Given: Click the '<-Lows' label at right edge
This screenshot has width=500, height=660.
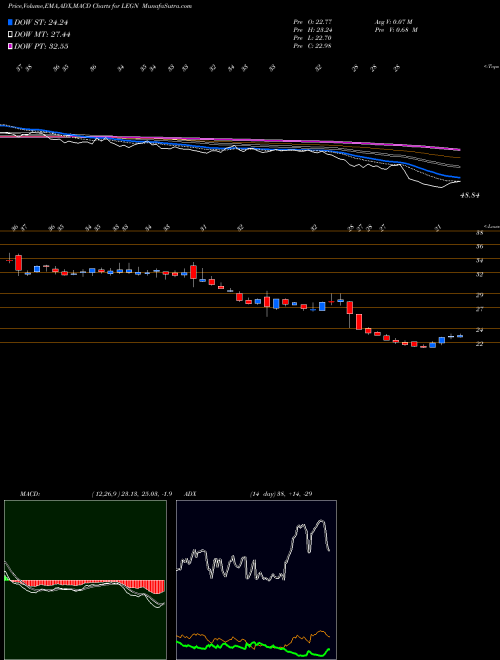Looking at the screenshot, I should [x=491, y=226].
